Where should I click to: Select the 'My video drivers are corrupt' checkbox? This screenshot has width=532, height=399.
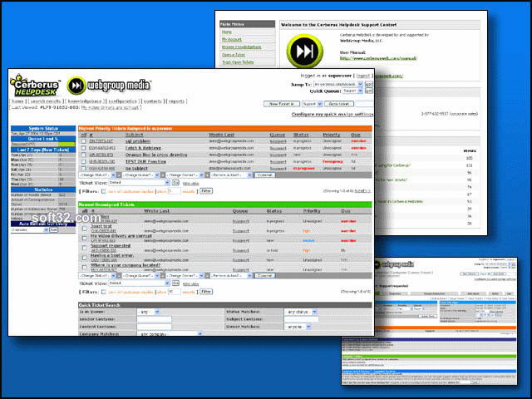tap(84, 239)
